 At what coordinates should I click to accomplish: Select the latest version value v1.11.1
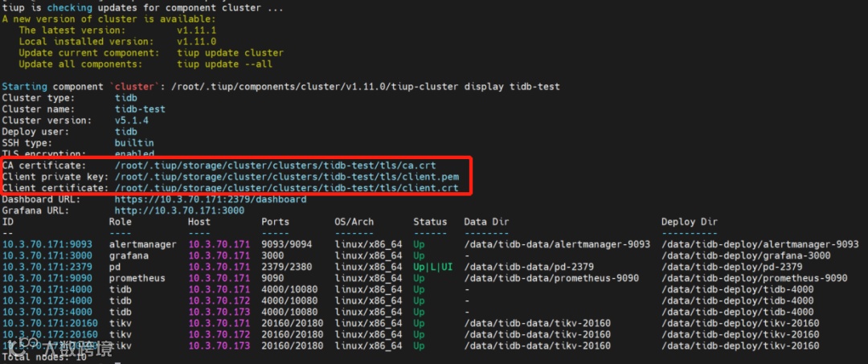pyautogui.click(x=197, y=30)
